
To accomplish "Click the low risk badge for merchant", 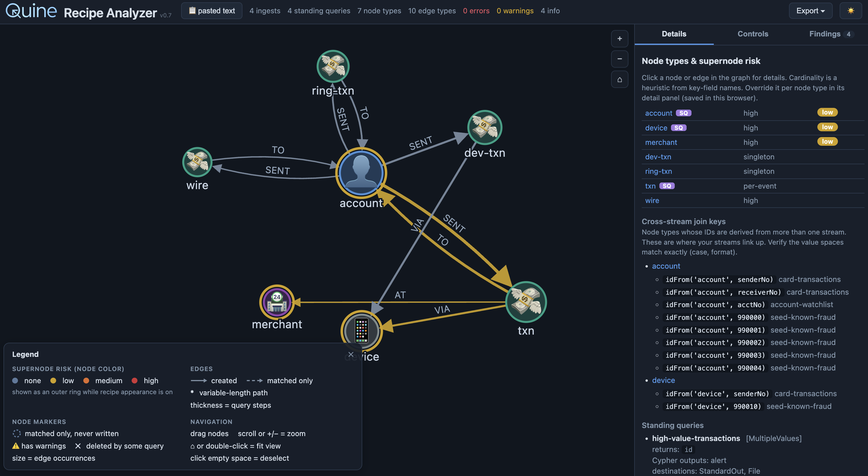I will click(827, 141).
